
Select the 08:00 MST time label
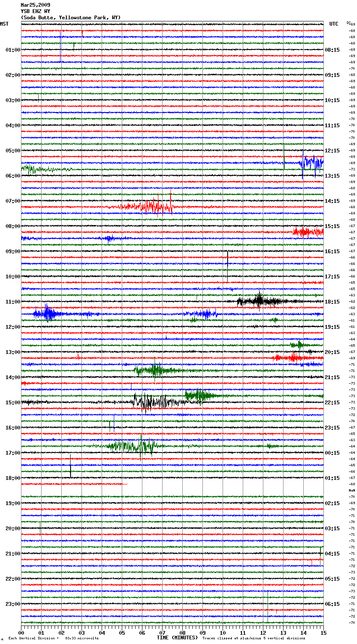point(13,226)
